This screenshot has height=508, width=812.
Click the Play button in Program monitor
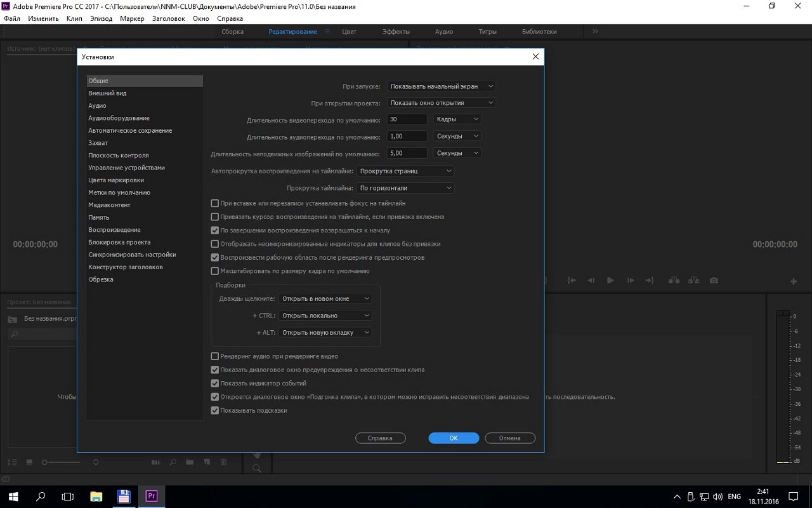(x=610, y=281)
